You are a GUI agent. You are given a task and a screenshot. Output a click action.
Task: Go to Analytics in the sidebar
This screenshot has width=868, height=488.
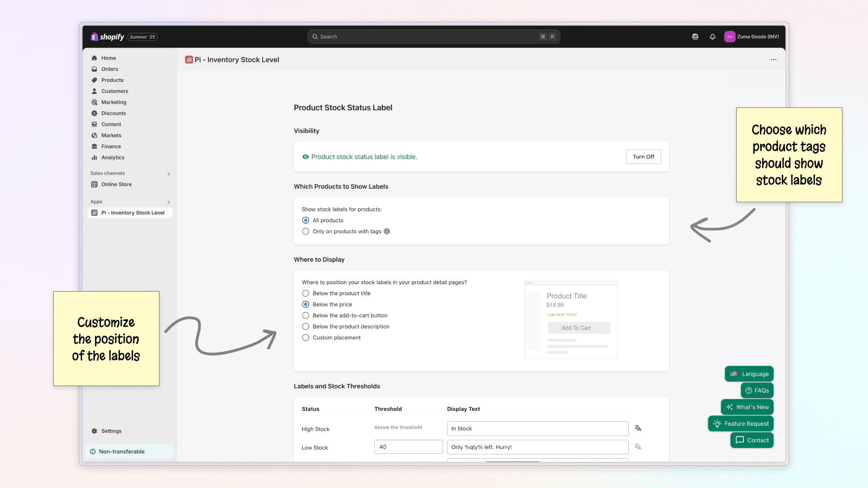click(x=112, y=157)
